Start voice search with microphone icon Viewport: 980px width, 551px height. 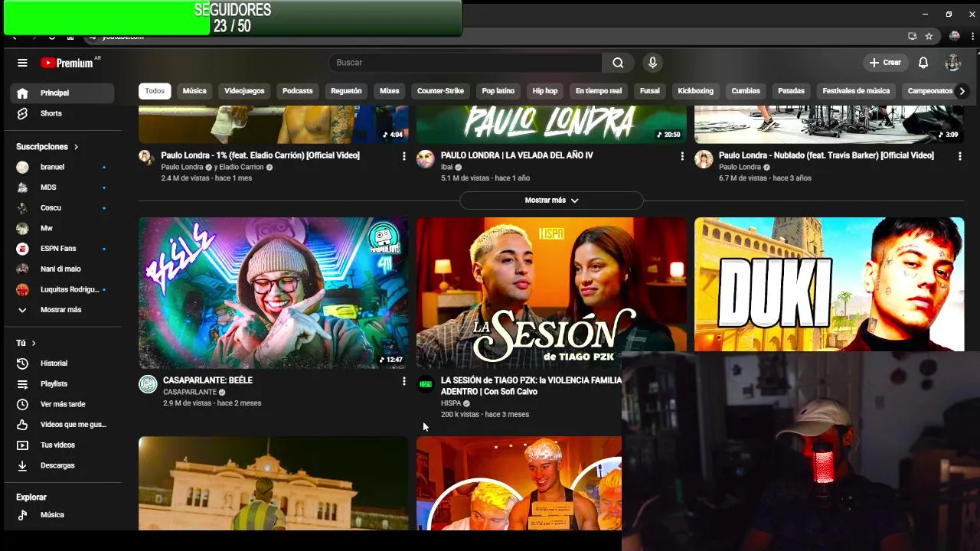tap(652, 63)
